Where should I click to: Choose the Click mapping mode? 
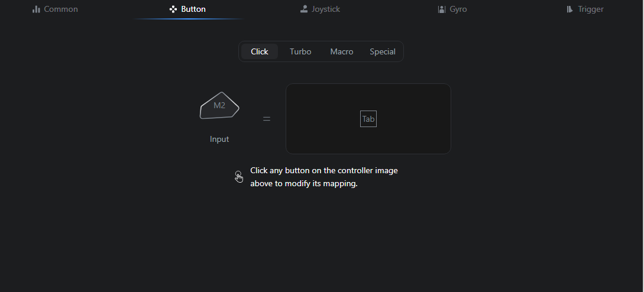[260, 51]
